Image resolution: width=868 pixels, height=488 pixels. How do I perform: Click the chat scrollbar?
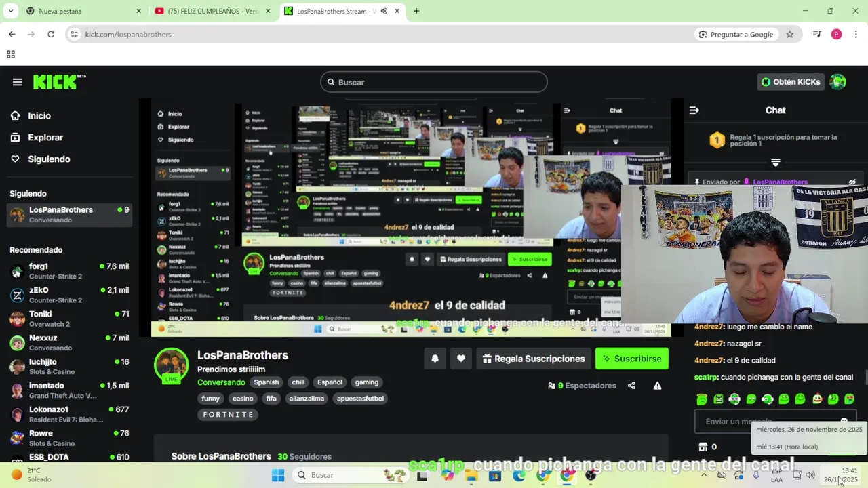tap(866, 377)
